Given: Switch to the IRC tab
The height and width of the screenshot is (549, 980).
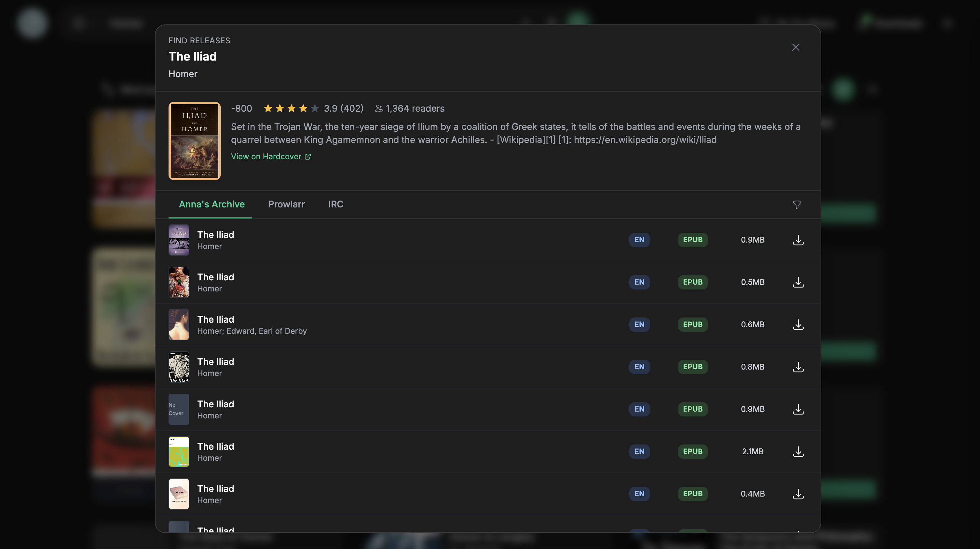Looking at the screenshot, I should tap(335, 204).
